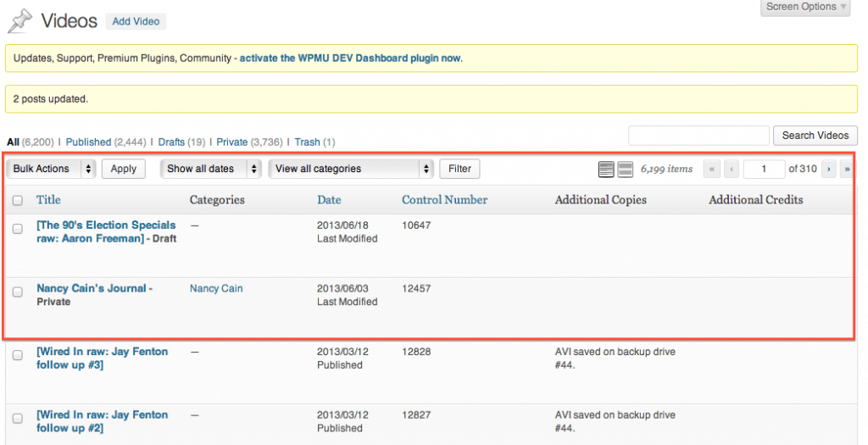Open the Bulk Actions dropdown
Screen dimensions: 868x445
[x=53, y=169]
